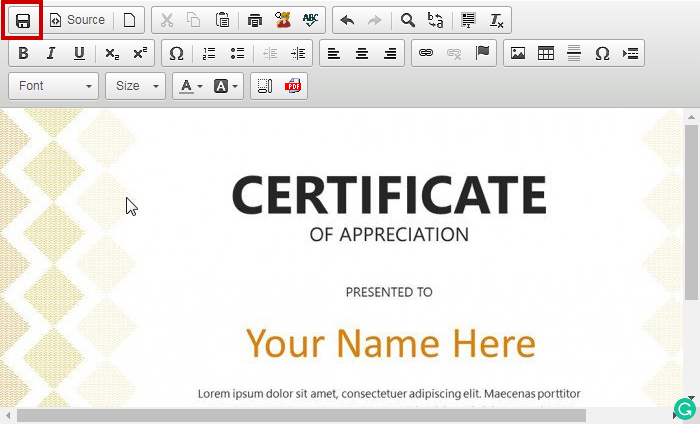Image resolution: width=700 pixels, height=424 pixels.
Task: Click the Save floppy disk icon
Action: (22, 20)
